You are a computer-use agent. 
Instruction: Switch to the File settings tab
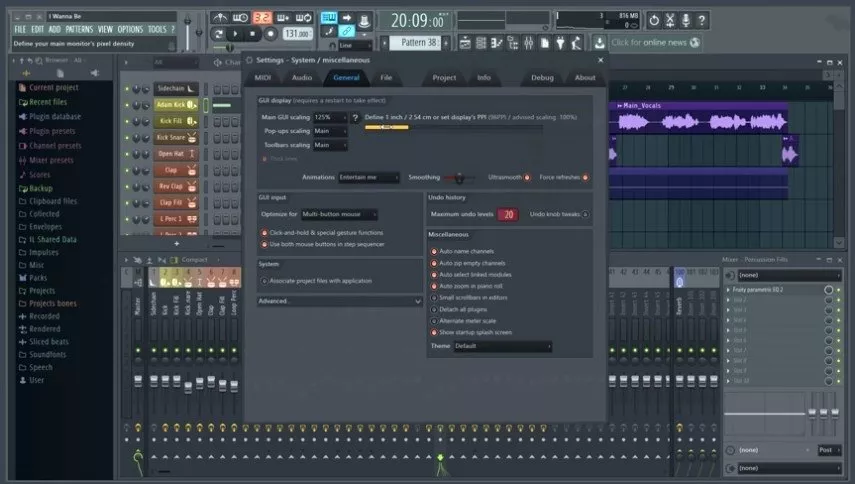386,77
